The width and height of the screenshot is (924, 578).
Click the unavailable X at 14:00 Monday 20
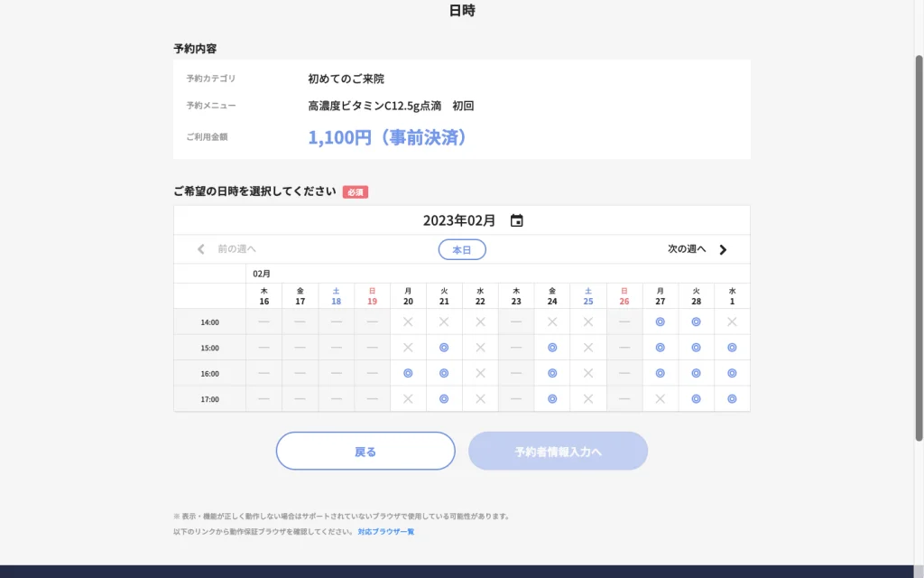pyautogui.click(x=408, y=322)
